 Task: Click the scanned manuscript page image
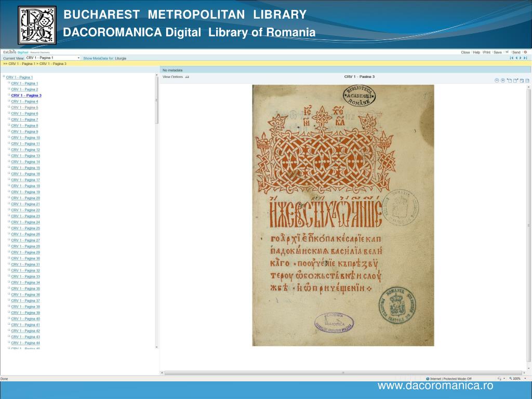point(343,216)
